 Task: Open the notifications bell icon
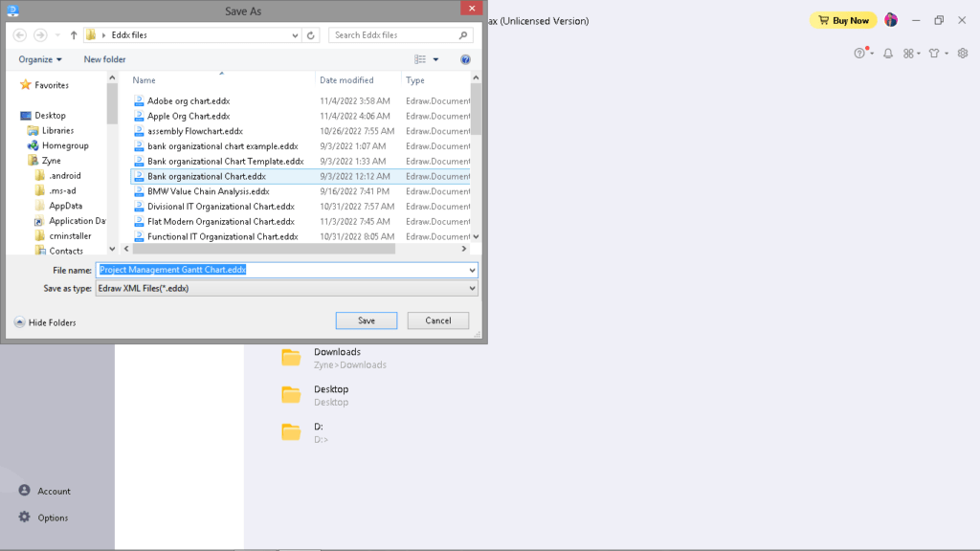click(887, 54)
